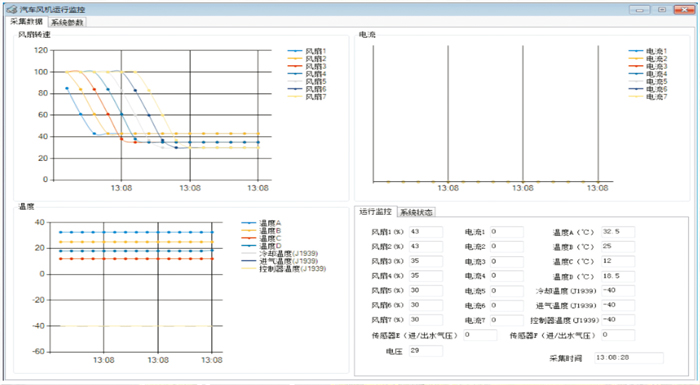
Task: Click the 电压 value field
Action: coord(426,351)
